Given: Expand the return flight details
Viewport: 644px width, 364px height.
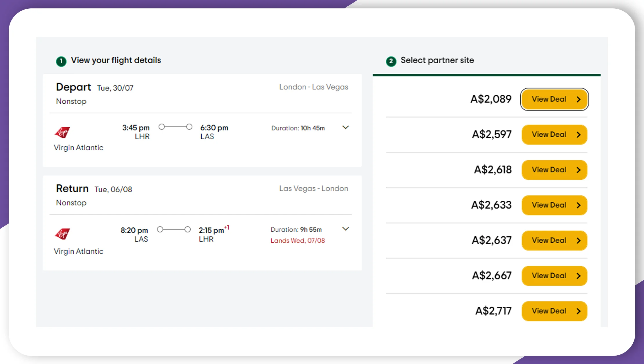Looking at the screenshot, I should (x=346, y=229).
